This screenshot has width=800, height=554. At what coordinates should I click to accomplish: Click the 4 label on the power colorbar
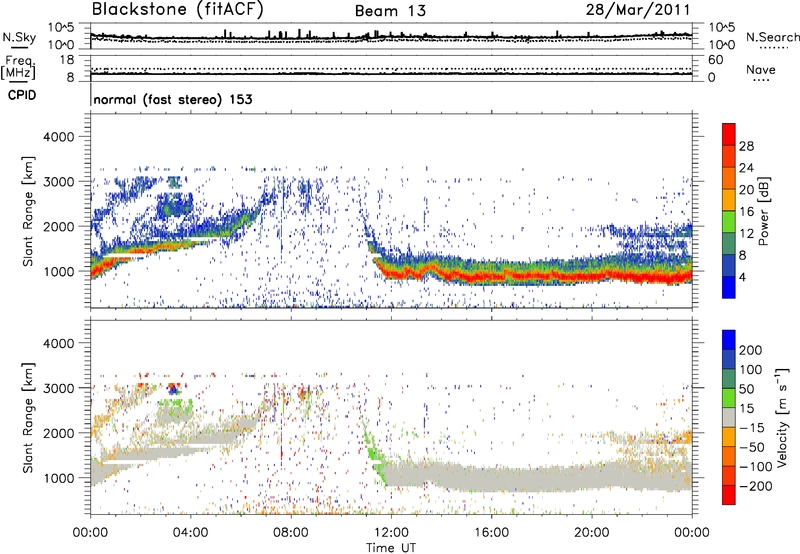742,277
